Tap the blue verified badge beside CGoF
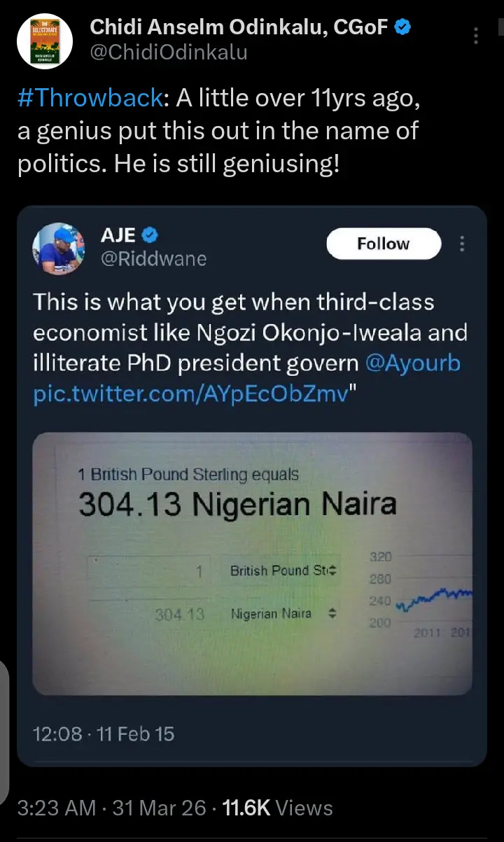This screenshot has height=842, width=504. click(402, 28)
